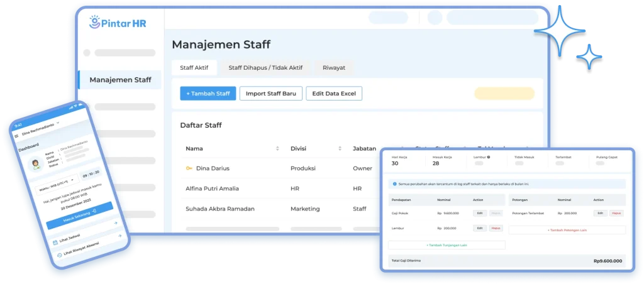Screen dimensions: 644x284
Task: Sort staff list by Divisi column
Action: point(340,149)
